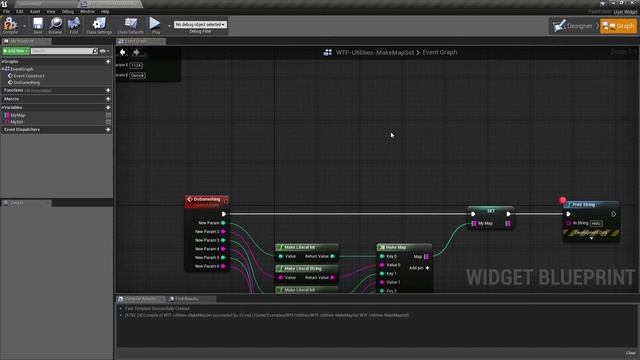This screenshot has width=640, height=360.
Task: Compile the blueprint using the Compile icon
Action: 10,25
